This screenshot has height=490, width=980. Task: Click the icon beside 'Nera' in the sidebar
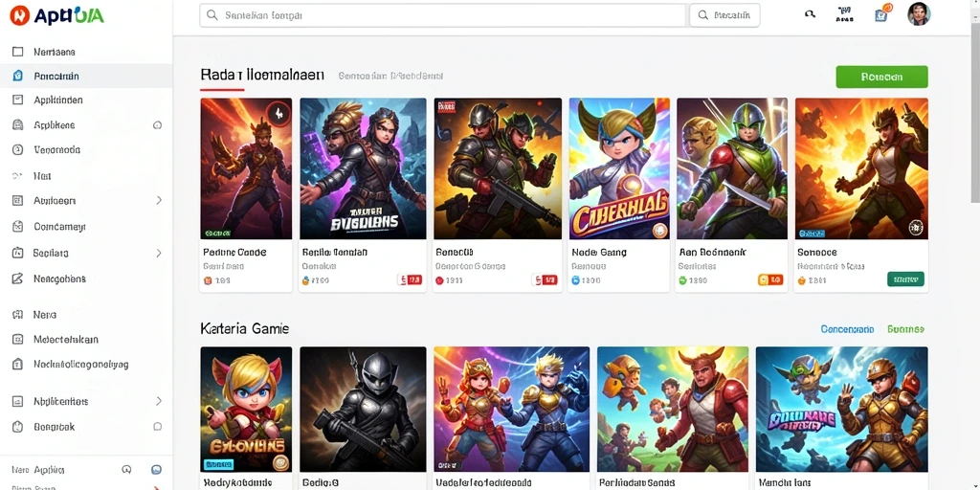click(x=17, y=315)
